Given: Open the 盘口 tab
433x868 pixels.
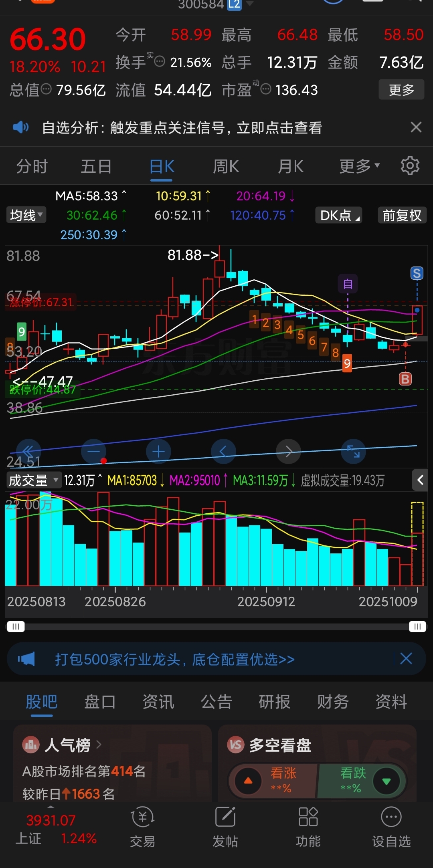Looking at the screenshot, I should [100, 702].
